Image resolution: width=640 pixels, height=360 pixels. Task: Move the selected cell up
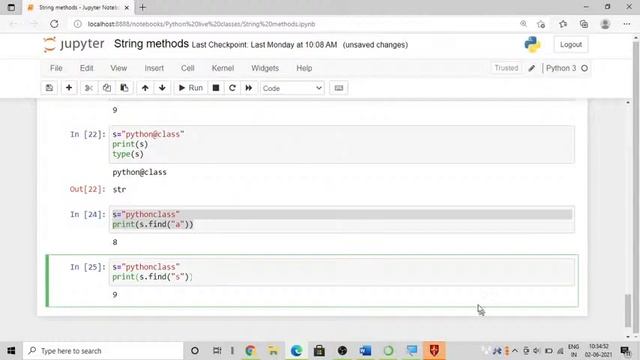pos(145,88)
